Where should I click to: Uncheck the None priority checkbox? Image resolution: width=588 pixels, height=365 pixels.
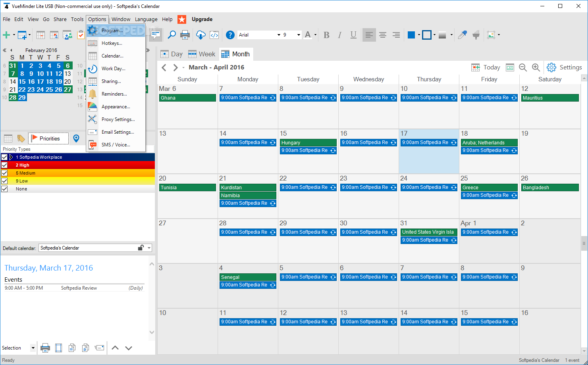pos(4,189)
